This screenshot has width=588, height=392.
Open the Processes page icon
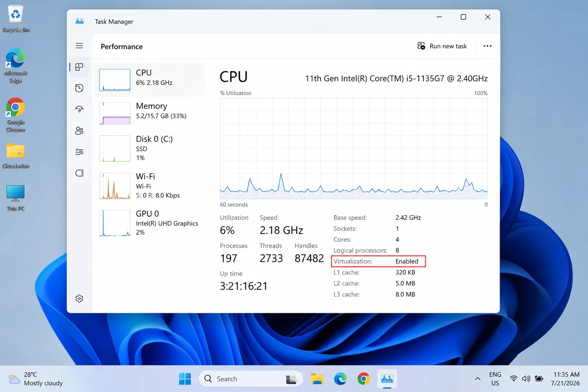click(x=79, y=67)
